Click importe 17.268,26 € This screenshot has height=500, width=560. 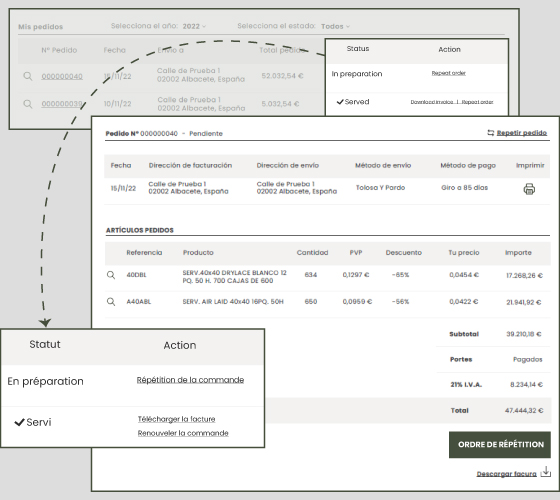[x=524, y=276]
